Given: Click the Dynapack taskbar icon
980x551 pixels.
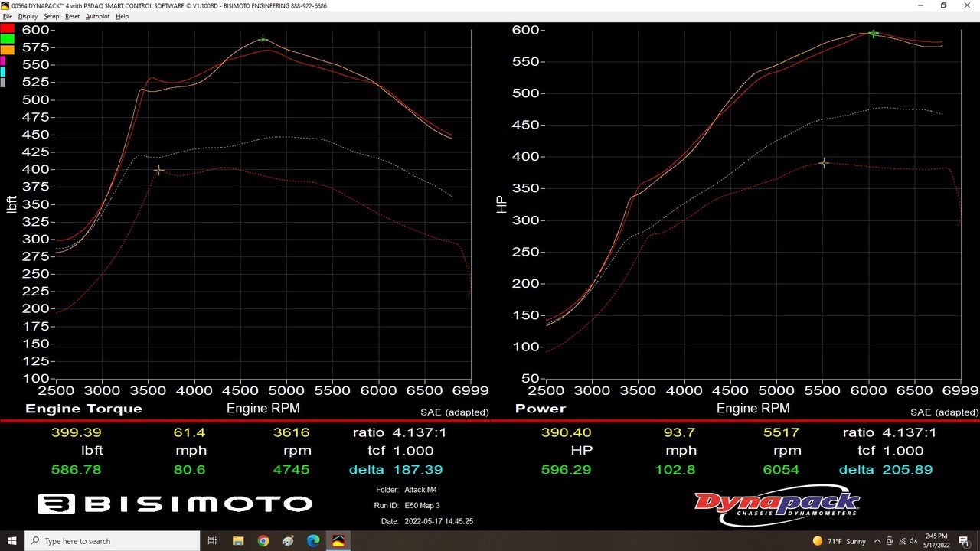Looking at the screenshot, I should (338, 541).
